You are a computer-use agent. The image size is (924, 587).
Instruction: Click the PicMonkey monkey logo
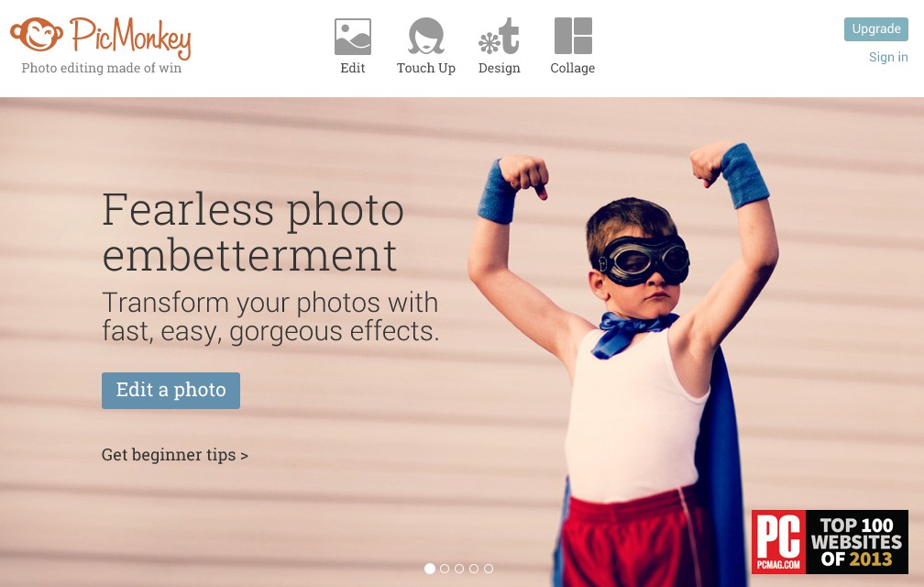click(x=37, y=34)
